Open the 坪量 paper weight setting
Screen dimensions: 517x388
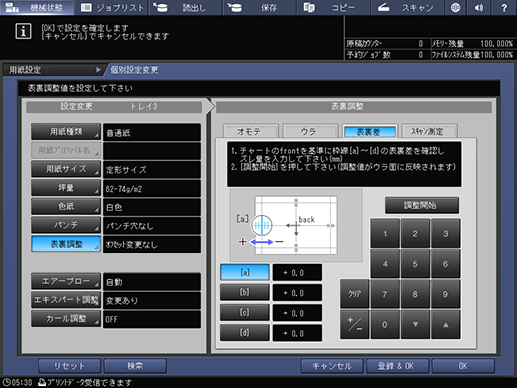click(66, 188)
